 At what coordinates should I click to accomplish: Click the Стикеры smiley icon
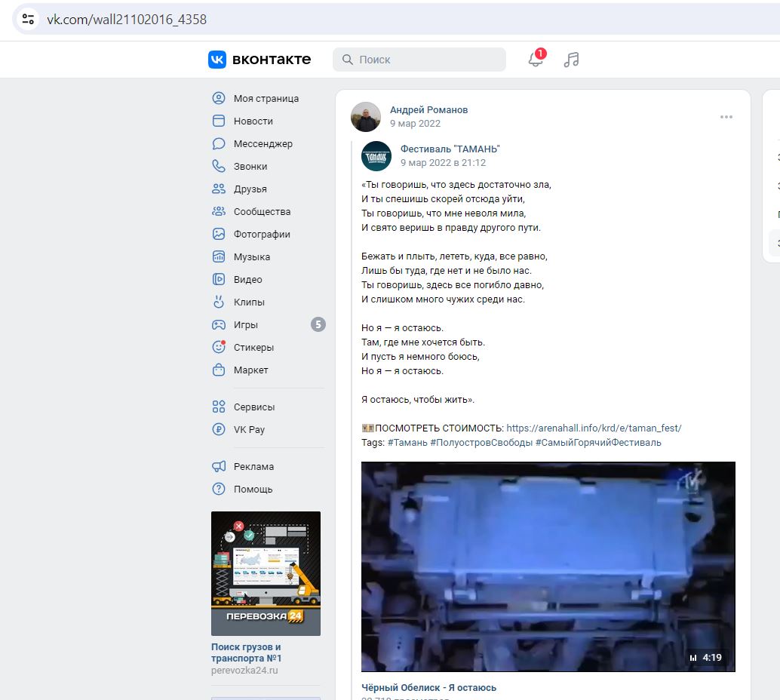tap(218, 347)
